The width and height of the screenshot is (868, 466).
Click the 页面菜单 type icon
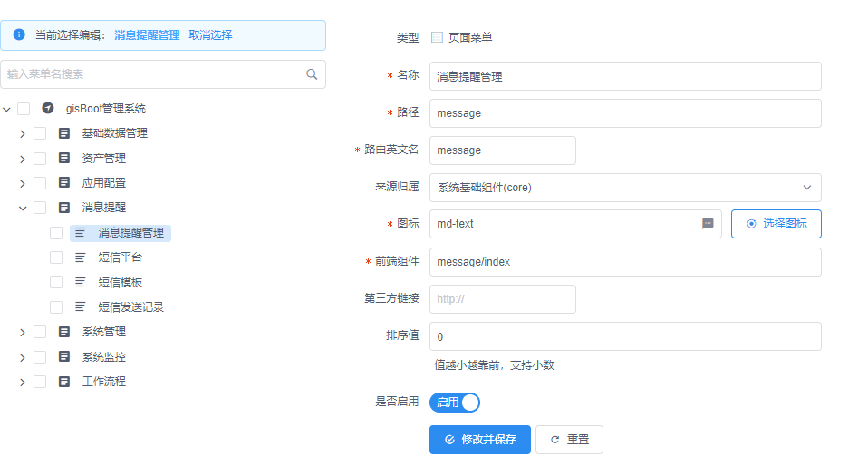(438, 37)
